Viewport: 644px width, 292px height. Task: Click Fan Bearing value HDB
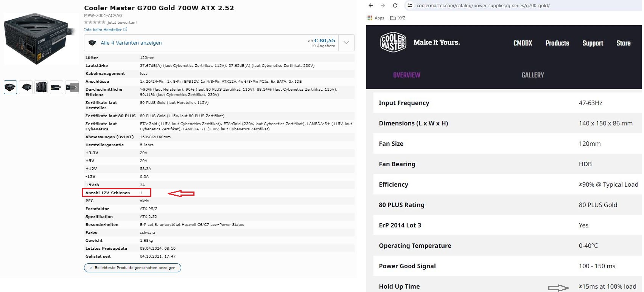(585, 164)
